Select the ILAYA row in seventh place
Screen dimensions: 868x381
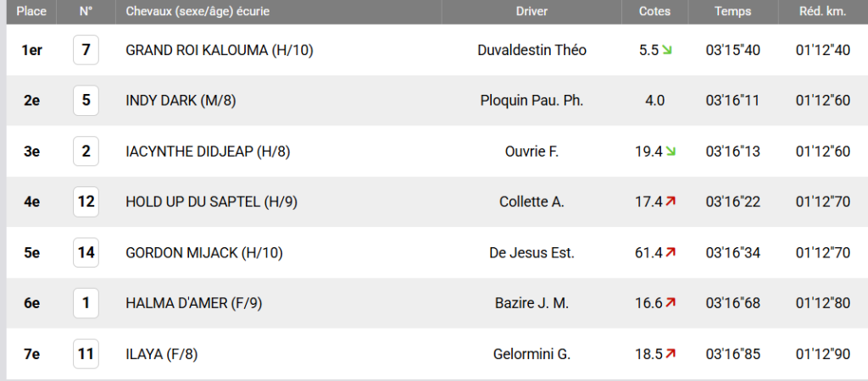(437, 354)
